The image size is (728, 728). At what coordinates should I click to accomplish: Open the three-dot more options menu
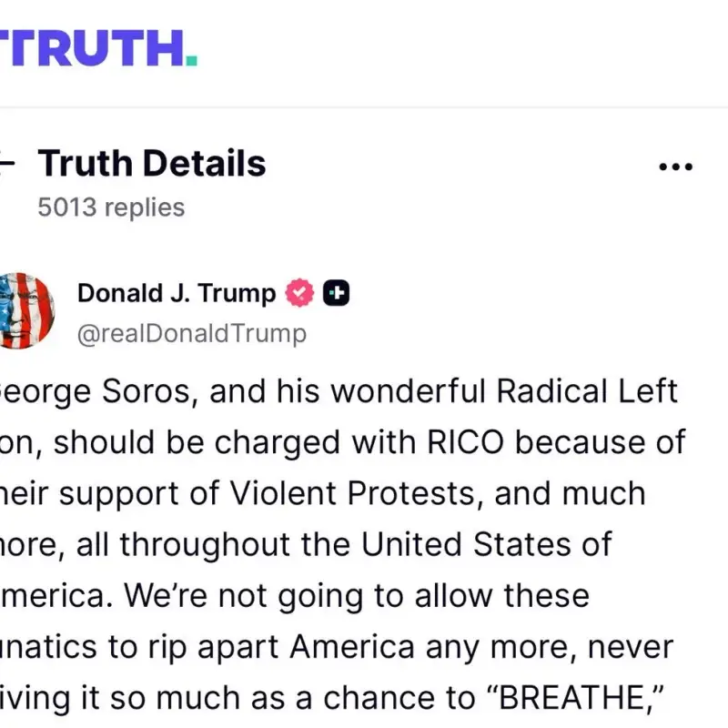click(675, 167)
